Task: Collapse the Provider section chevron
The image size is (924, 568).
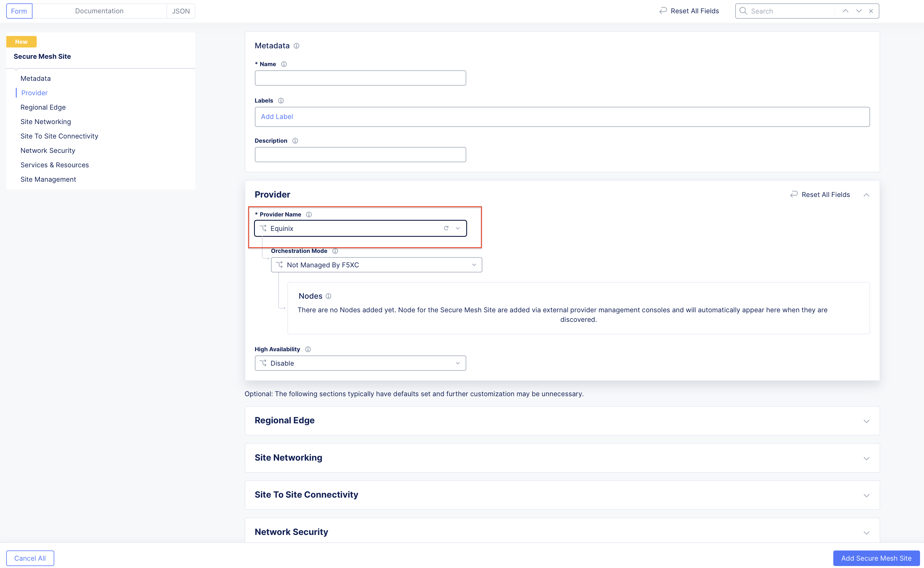Action: (866, 195)
